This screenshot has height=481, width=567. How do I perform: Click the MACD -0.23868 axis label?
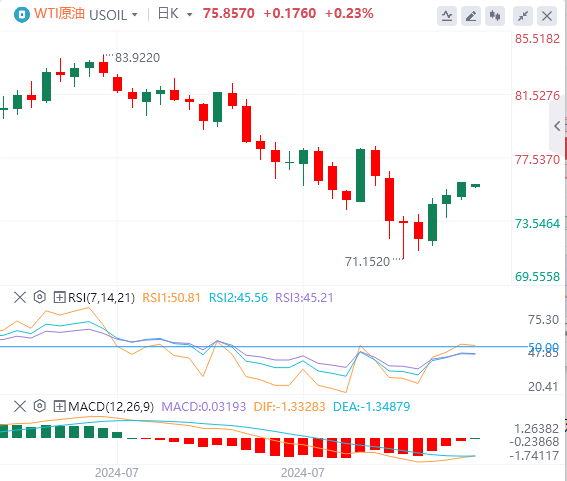(534, 442)
